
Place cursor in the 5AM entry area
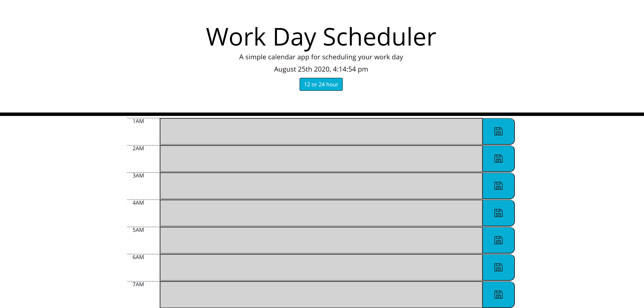click(x=321, y=241)
